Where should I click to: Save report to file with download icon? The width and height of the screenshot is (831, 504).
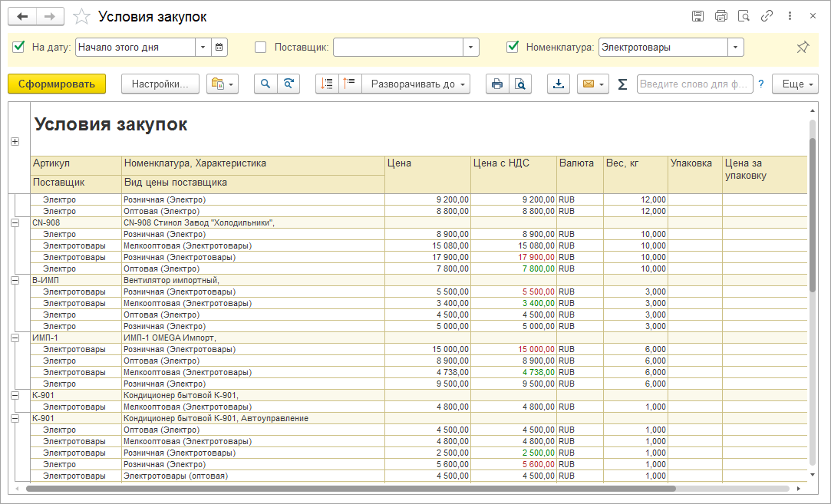tap(559, 84)
